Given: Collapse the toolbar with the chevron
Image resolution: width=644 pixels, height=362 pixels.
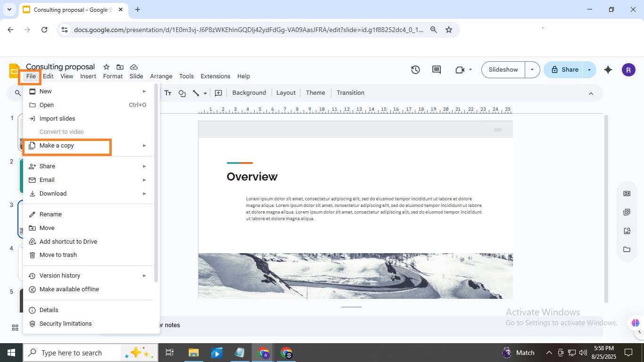Looking at the screenshot, I should 591,93.
